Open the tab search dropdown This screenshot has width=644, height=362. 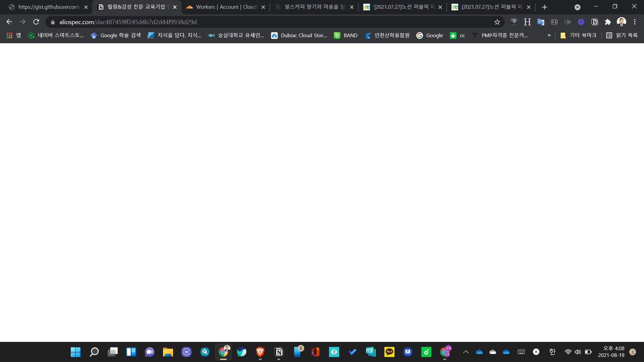coord(577,7)
